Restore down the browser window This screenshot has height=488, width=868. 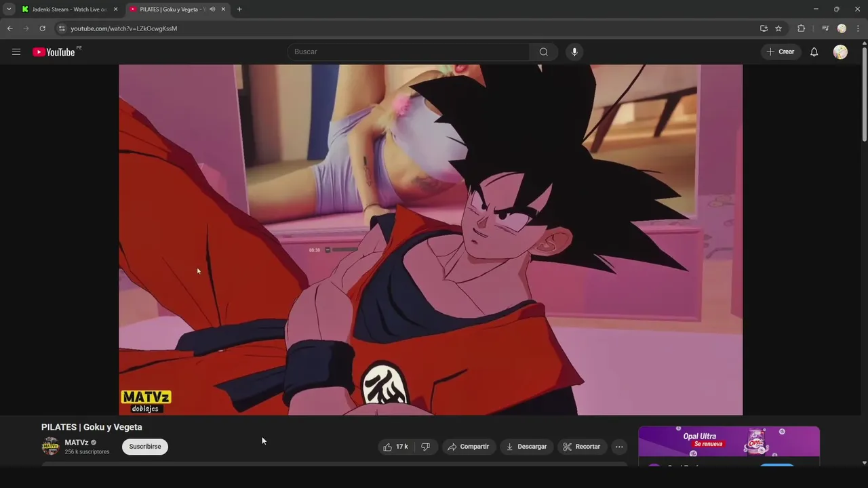click(836, 9)
